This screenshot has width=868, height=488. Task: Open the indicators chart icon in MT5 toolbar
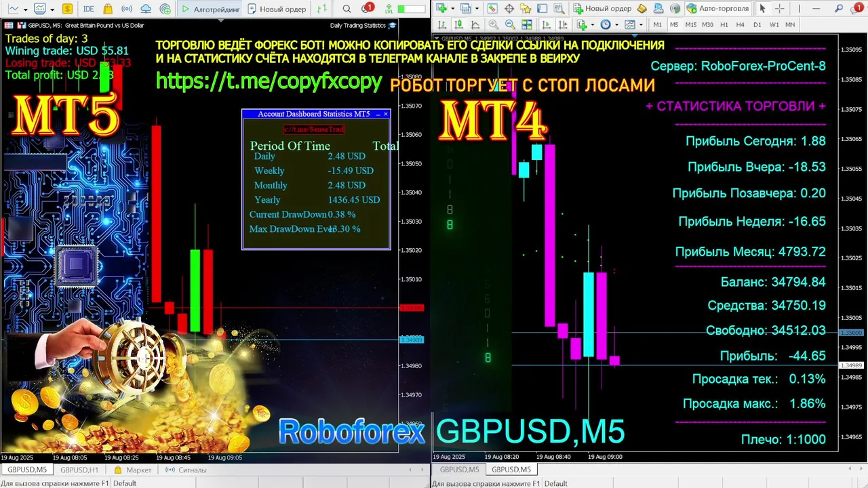point(40,9)
